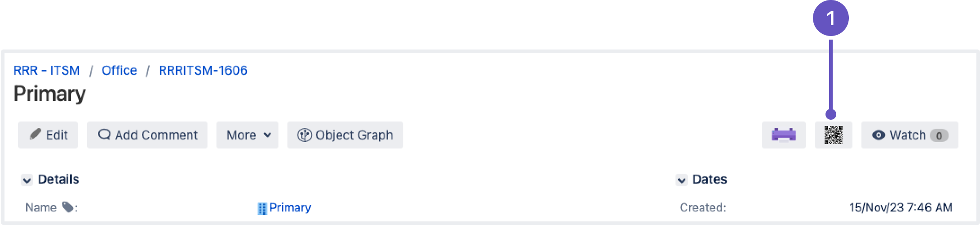Click the eye icon in Watch
Screen dimensions: 980x225
coord(878,135)
